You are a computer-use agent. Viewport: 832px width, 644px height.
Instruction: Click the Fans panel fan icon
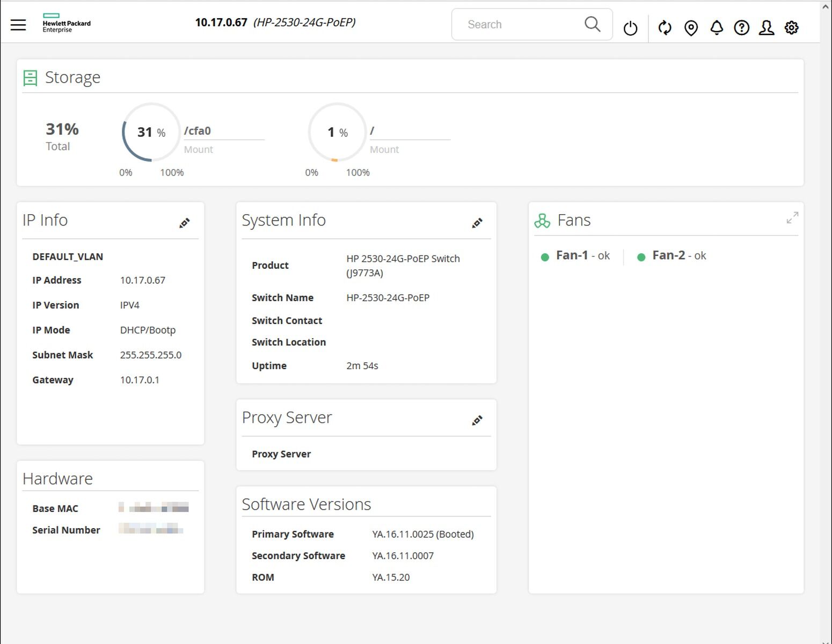click(x=542, y=221)
